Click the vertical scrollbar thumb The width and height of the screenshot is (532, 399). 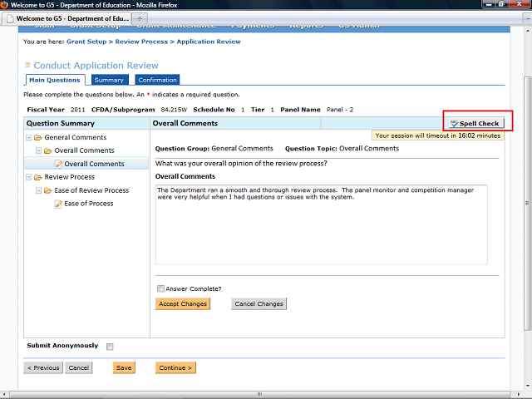coord(527,203)
